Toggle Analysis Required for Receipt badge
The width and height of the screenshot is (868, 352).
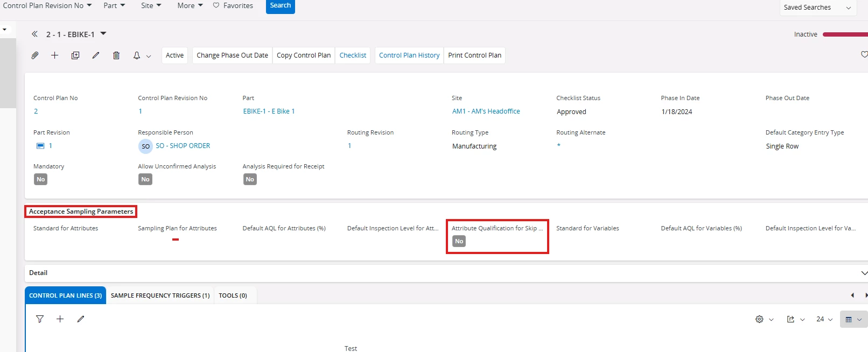(250, 179)
